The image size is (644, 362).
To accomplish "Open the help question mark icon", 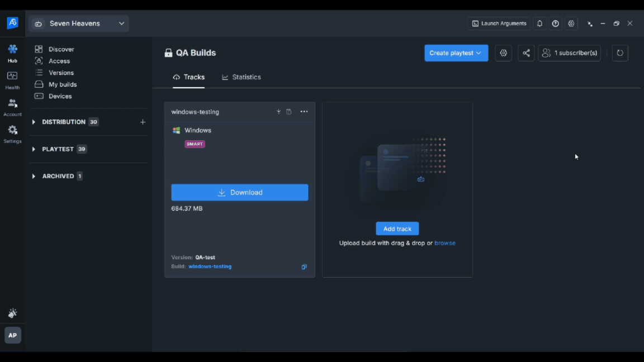I will 555,23.
